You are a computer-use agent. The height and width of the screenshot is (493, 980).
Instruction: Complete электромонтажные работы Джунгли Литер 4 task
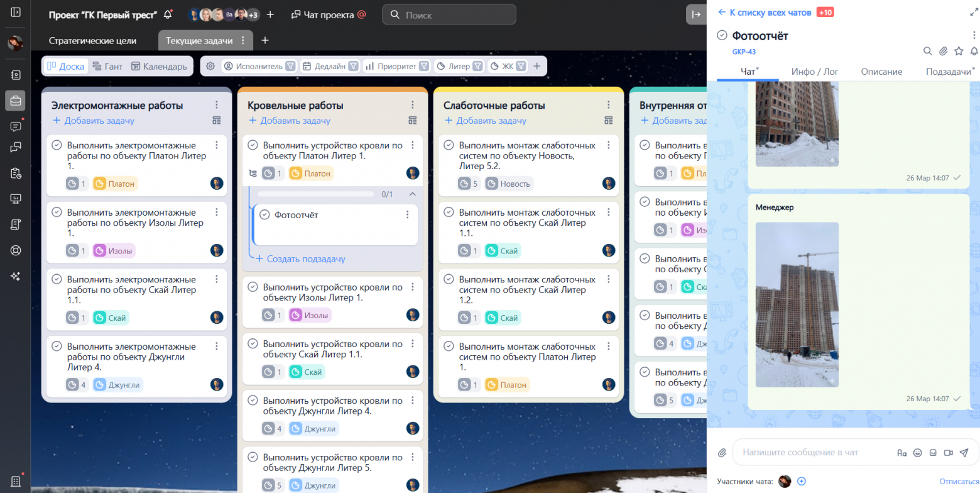point(57,346)
